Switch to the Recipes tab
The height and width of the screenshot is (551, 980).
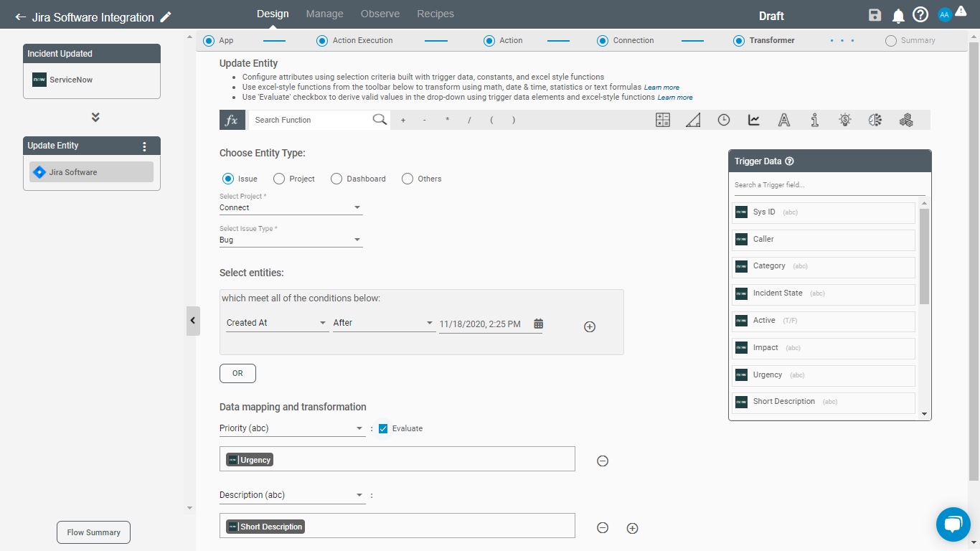(x=435, y=14)
